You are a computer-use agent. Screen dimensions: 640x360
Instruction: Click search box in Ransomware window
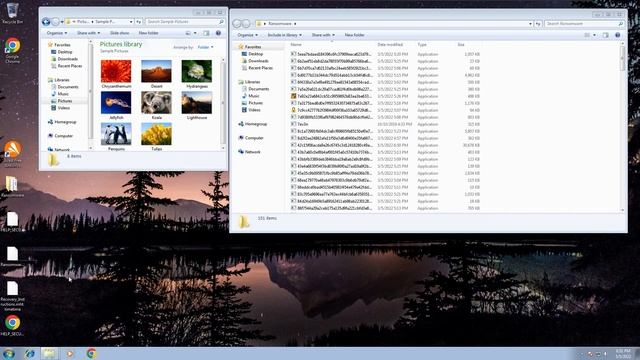click(x=584, y=24)
